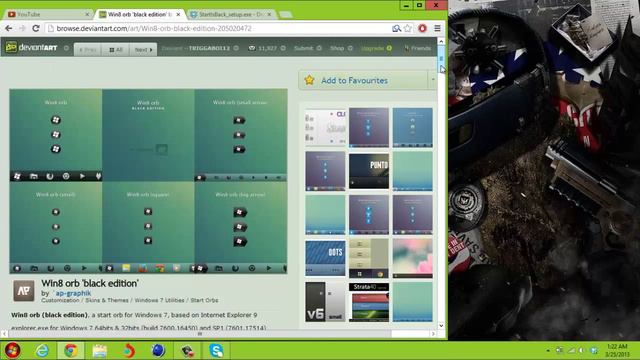
Task: Show hidden system tray icons
Action: pos(547,351)
